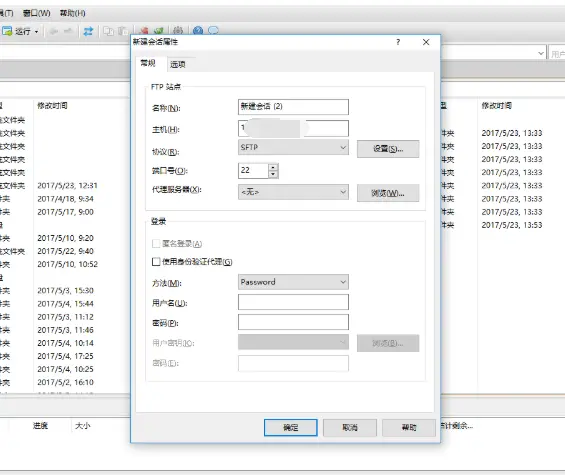Select the row dated 2017/5/22, 9:40
This screenshot has width=565, height=475.
(65, 251)
